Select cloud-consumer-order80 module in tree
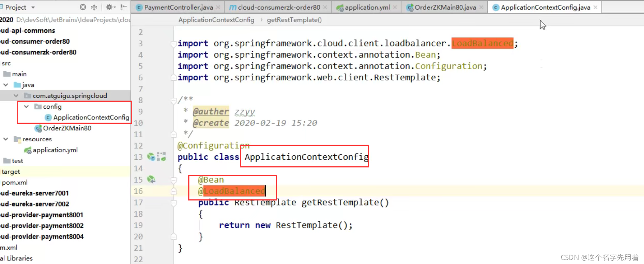644x264 pixels. click(x=35, y=41)
